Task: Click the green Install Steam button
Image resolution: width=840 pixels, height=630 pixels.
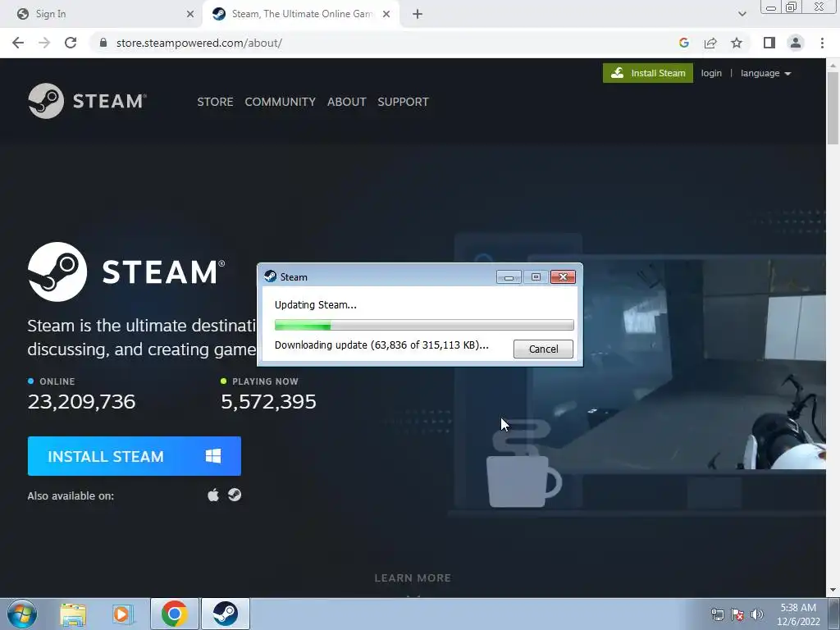Action: pos(648,73)
